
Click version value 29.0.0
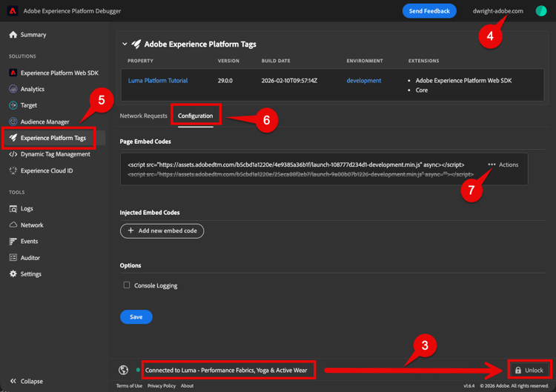point(225,81)
